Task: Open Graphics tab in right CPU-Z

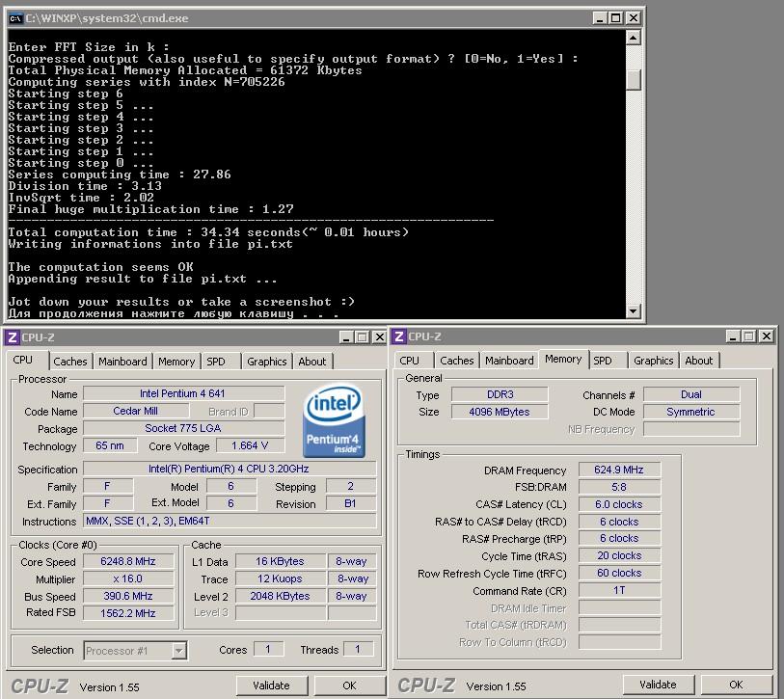Action: [653, 361]
